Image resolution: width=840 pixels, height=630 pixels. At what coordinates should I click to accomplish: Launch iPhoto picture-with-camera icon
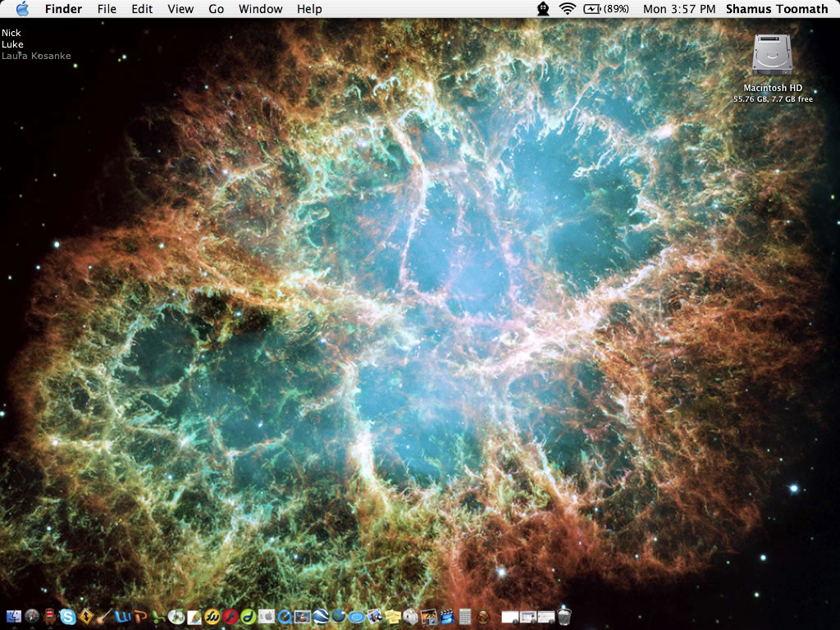click(429, 617)
